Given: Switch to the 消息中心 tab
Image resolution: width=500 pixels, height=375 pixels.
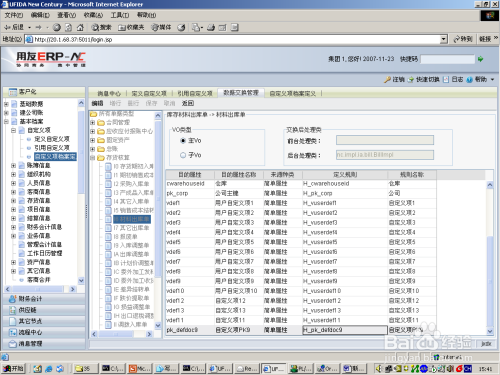Looking at the screenshot, I should pyautogui.click(x=109, y=93).
